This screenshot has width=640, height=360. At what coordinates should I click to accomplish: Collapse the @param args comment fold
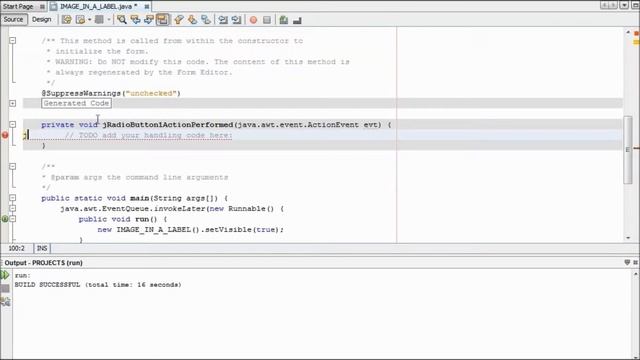13,167
